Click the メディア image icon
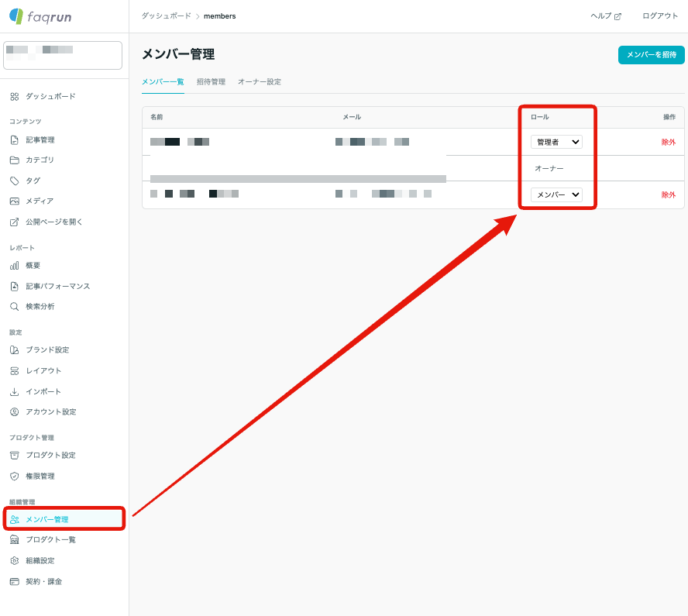The image size is (688, 616). pos(15,201)
